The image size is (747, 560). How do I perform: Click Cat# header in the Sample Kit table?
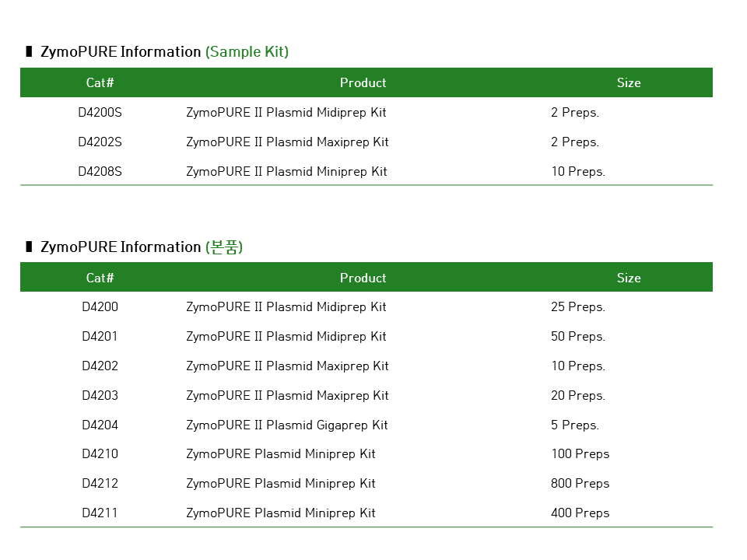coord(100,83)
